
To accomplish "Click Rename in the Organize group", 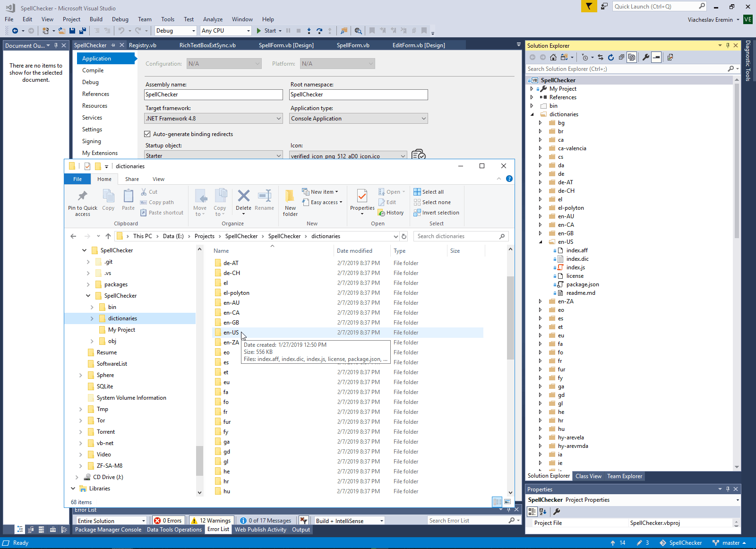I will click(x=264, y=200).
